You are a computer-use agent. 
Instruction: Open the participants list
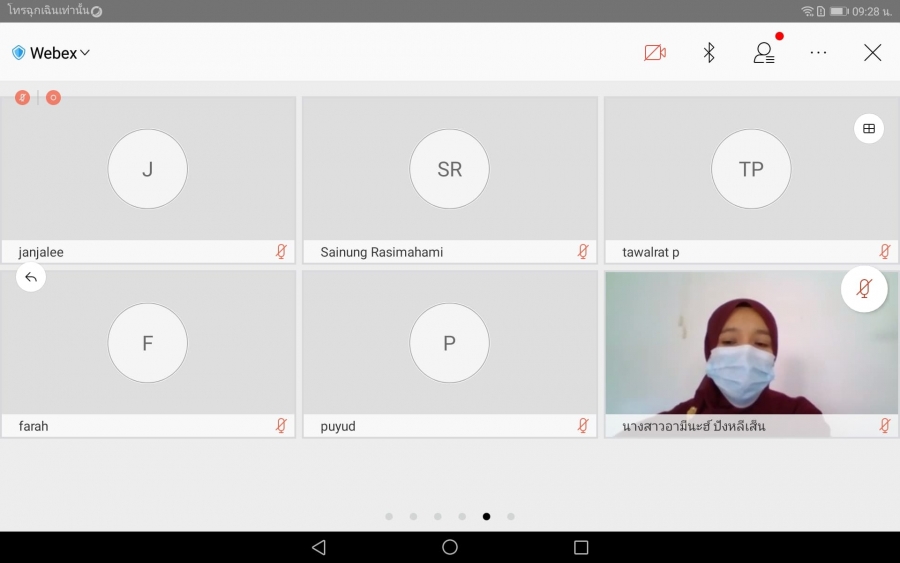pyautogui.click(x=764, y=53)
